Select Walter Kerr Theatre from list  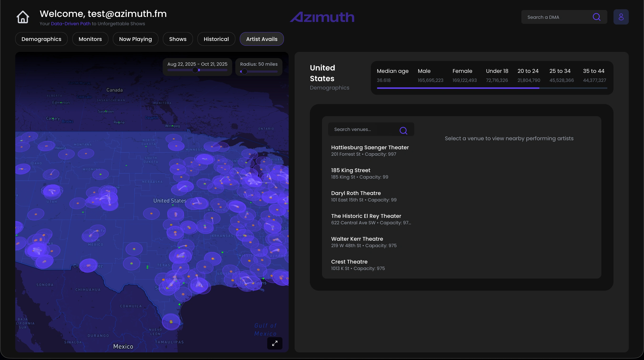tap(363, 242)
